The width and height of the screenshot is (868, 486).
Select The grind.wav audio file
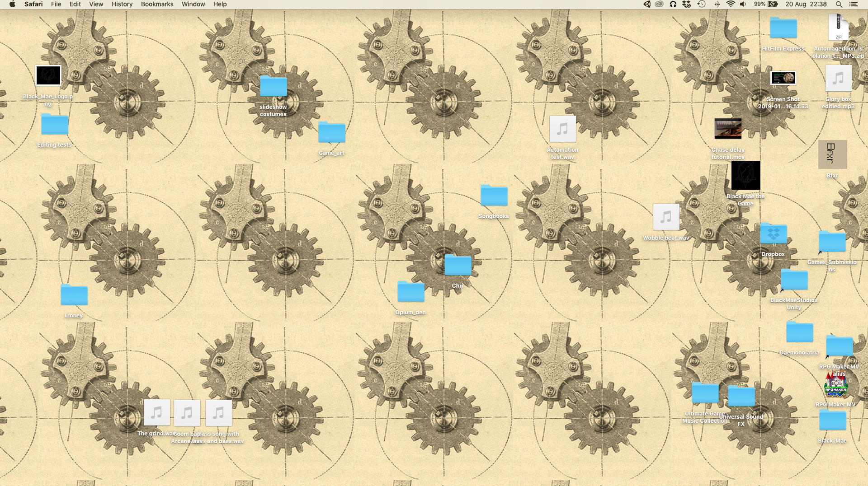(157, 412)
